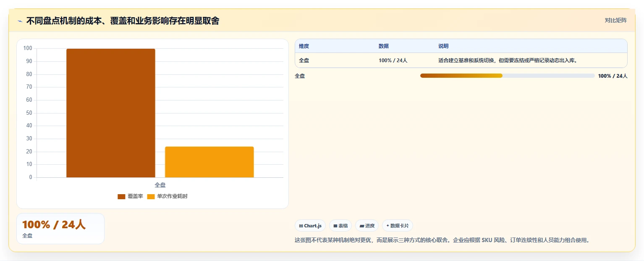
Task: Select the dark orange 覆盖率 bar
Action: [111, 113]
